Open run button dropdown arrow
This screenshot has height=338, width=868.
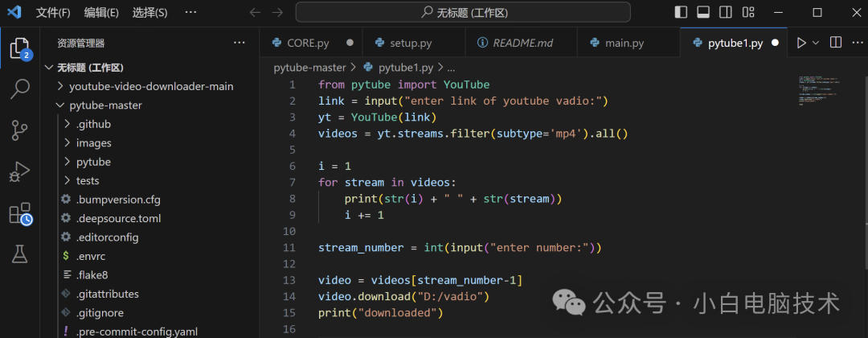point(816,43)
